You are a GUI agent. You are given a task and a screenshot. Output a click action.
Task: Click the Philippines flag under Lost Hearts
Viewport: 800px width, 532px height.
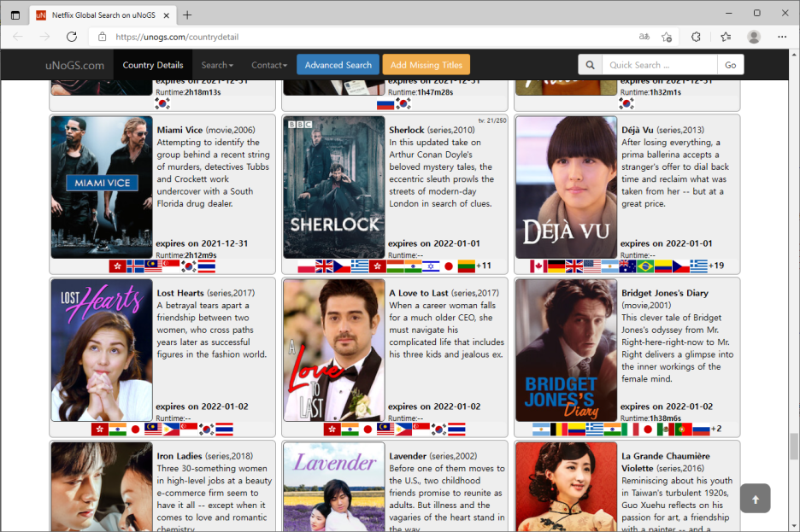coord(171,429)
